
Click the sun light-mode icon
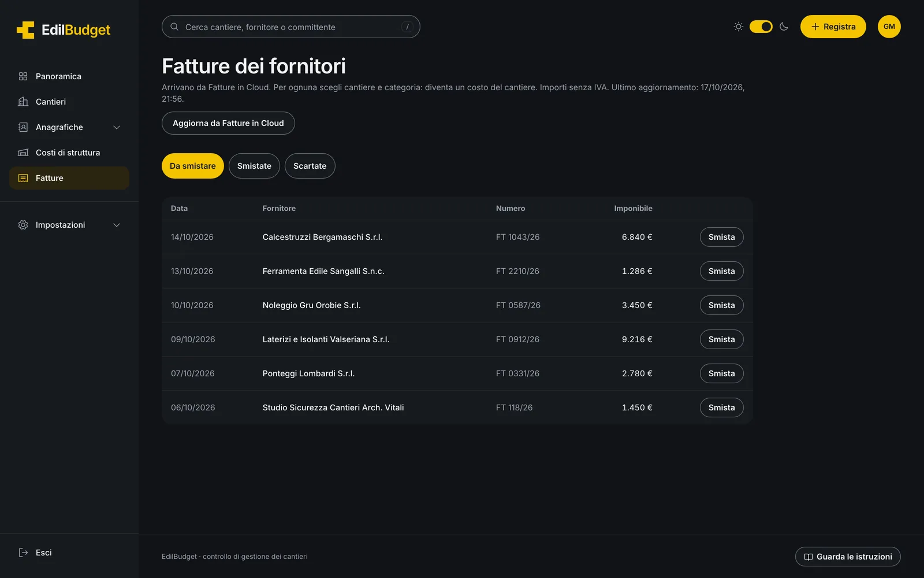(x=738, y=27)
